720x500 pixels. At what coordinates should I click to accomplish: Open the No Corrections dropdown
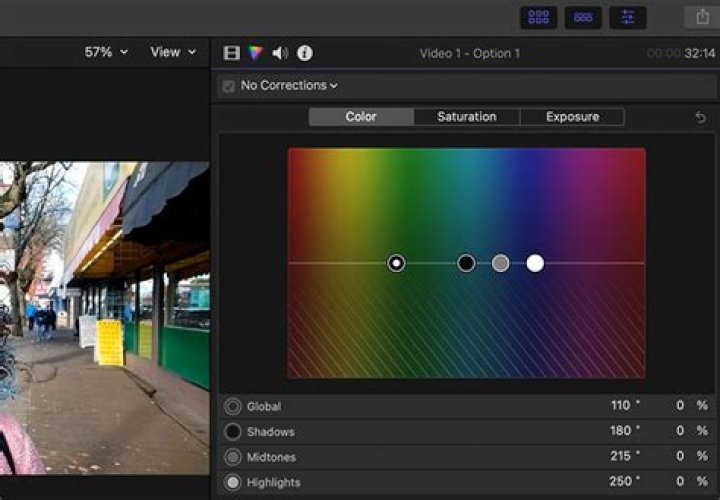click(289, 85)
